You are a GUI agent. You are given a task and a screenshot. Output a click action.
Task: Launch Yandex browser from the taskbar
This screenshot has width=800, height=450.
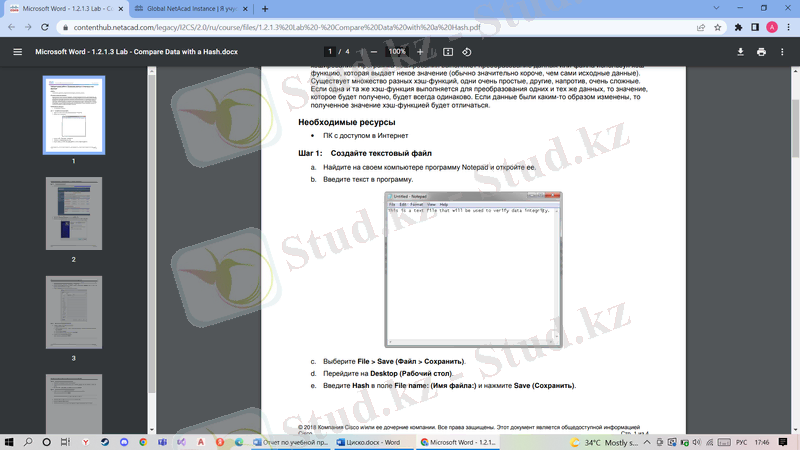tap(85, 442)
